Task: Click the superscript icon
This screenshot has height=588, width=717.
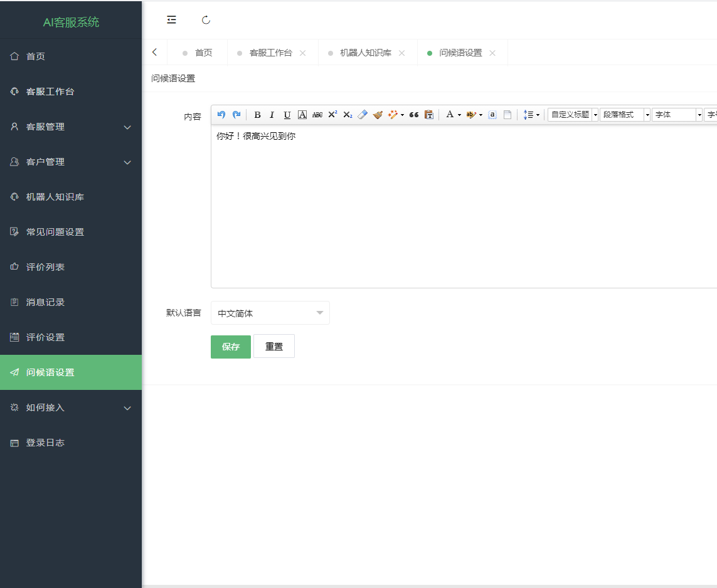Action: (x=332, y=115)
